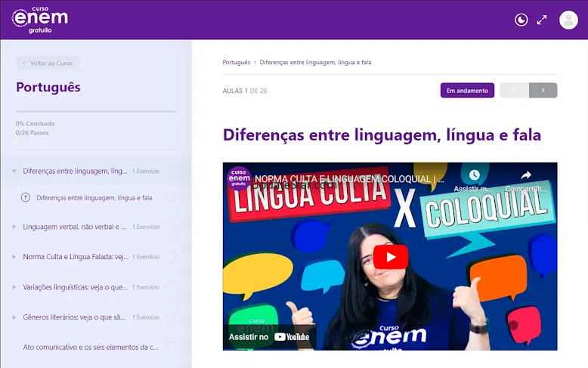
Task: Go back with Voltar ao Curso button
Action: pos(48,63)
